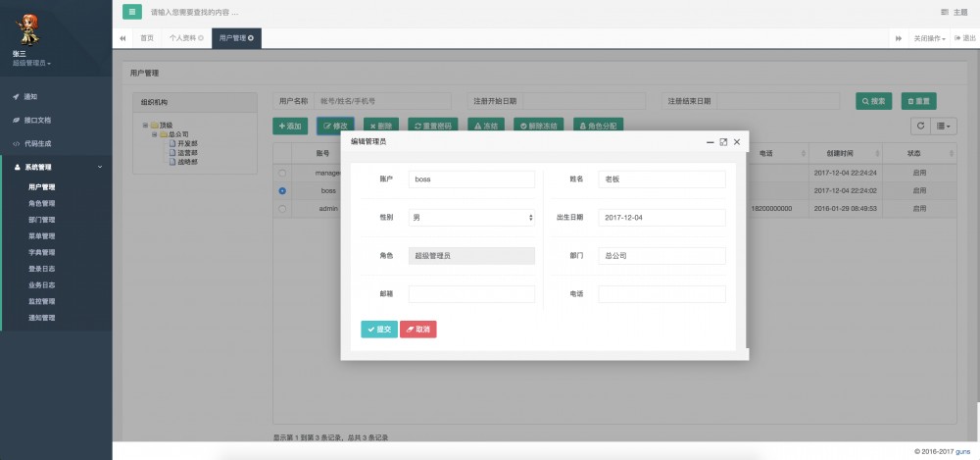Maximize the 编辑管理员 dialog
980x460 pixels.
pyautogui.click(x=723, y=142)
